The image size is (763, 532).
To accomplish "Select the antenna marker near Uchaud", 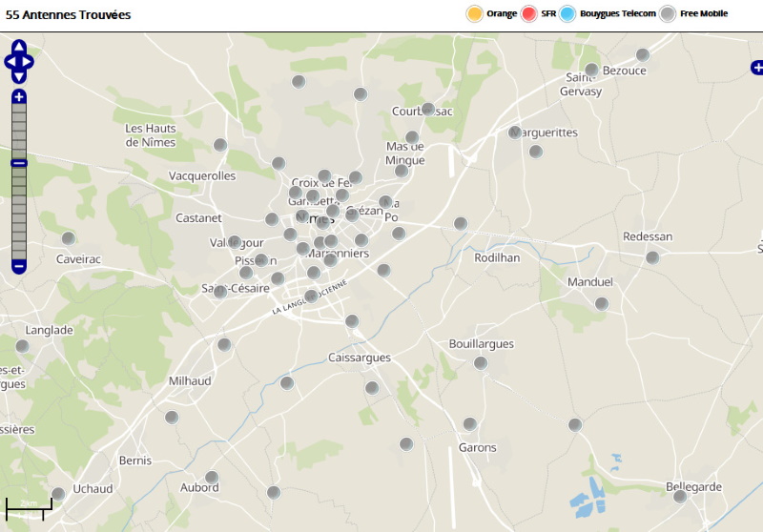I will point(58,493).
